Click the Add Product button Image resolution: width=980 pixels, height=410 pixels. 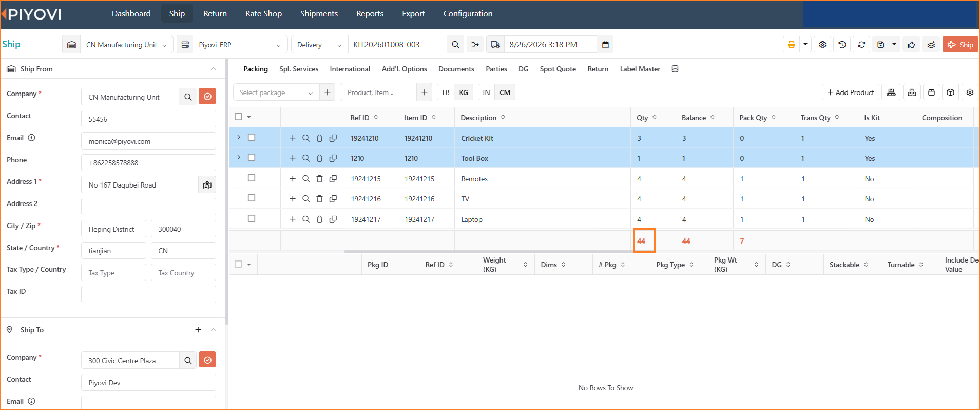[850, 92]
